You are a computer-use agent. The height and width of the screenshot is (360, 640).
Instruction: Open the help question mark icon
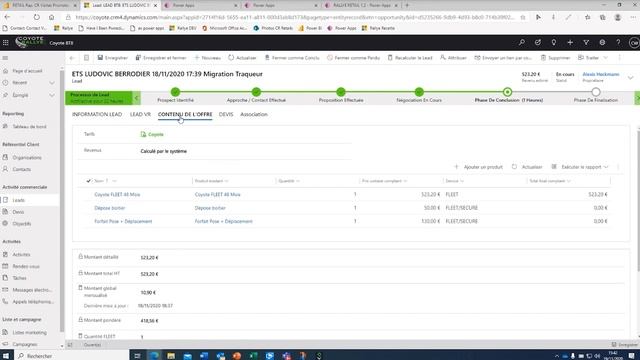click(x=618, y=42)
